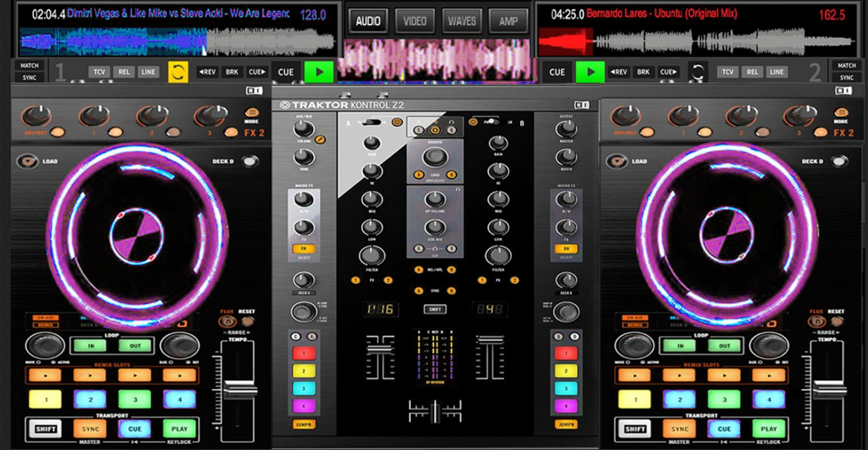Image resolution: width=868 pixels, height=450 pixels.
Task: Click deck 2 CUE button beside play
Action: click(557, 72)
